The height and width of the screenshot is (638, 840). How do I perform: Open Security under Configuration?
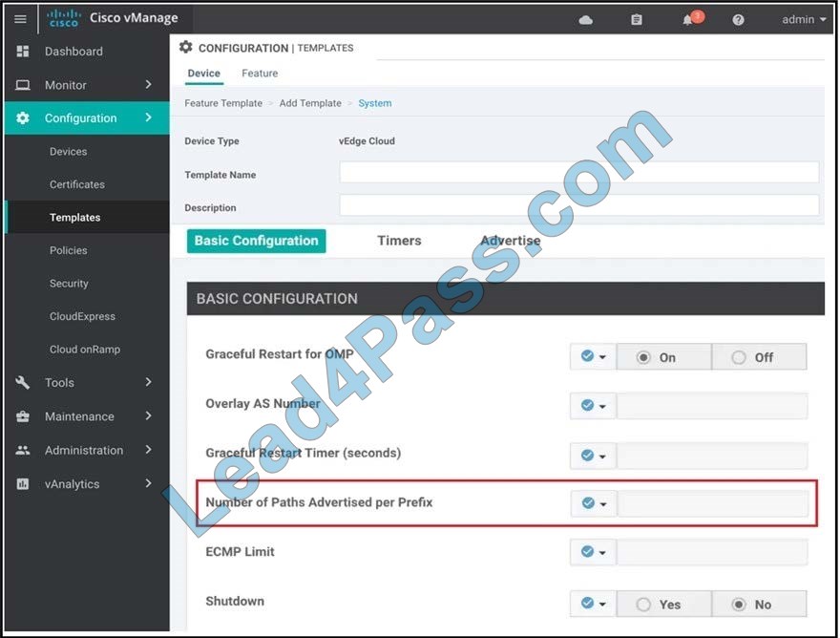69,283
